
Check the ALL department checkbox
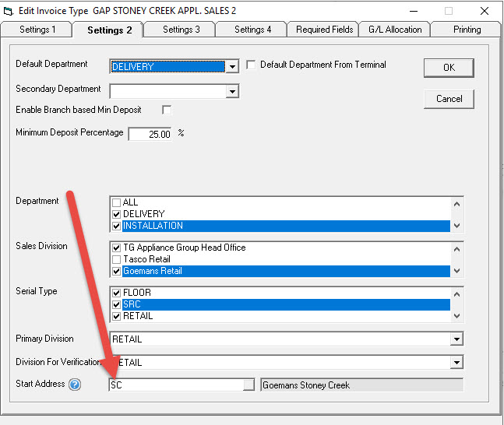pyautogui.click(x=116, y=202)
